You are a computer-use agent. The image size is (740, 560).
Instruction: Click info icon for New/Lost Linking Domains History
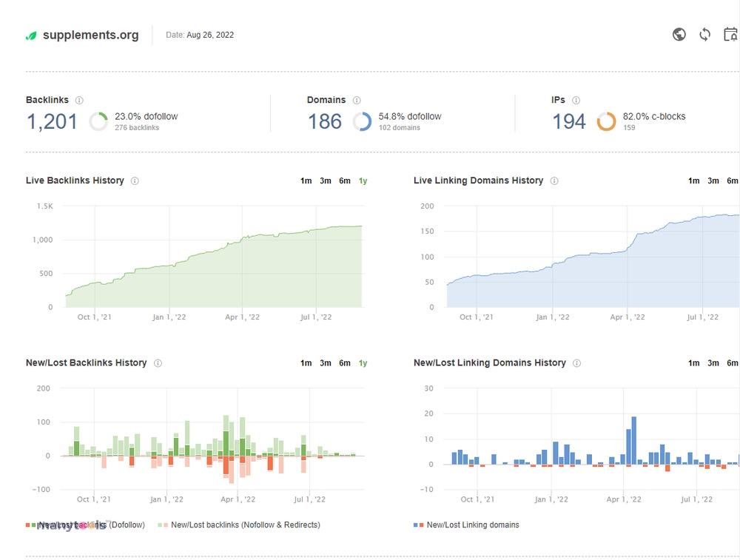coord(576,362)
